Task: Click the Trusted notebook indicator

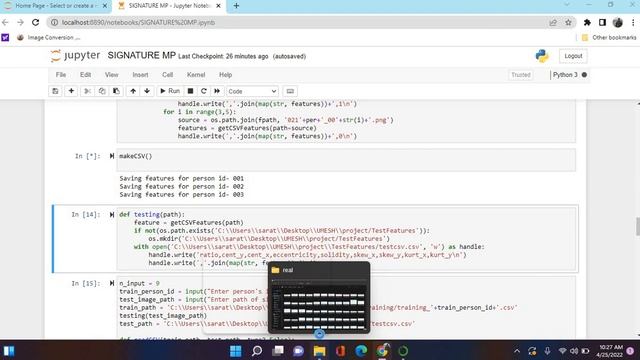Action: 521,75
